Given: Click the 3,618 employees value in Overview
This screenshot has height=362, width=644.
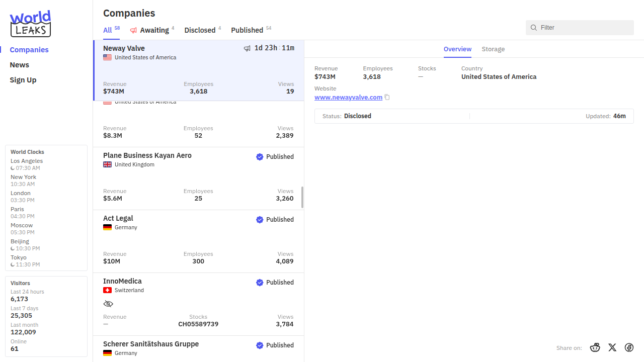Looking at the screenshot, I should 372,77.
